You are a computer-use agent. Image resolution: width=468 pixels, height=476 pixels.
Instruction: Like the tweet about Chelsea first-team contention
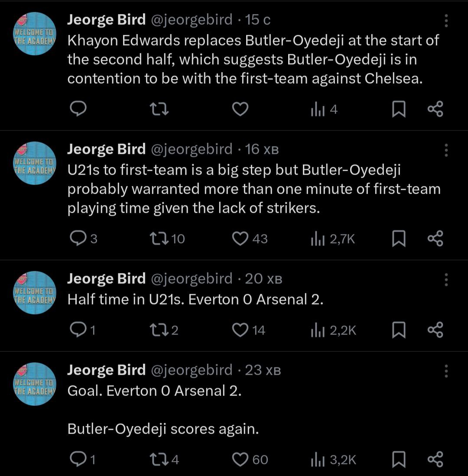click(240, 109)
